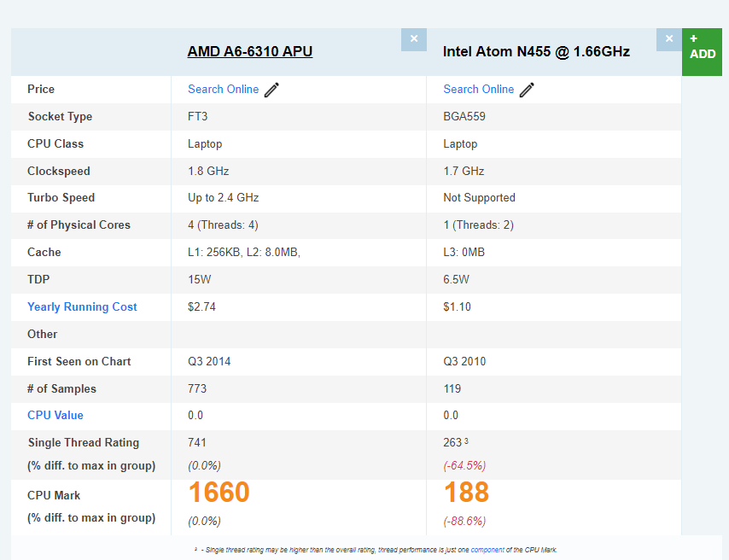Select the '# of Samples' row label
The height and width of the screenshot is (560, 729).
coord(61,388)
